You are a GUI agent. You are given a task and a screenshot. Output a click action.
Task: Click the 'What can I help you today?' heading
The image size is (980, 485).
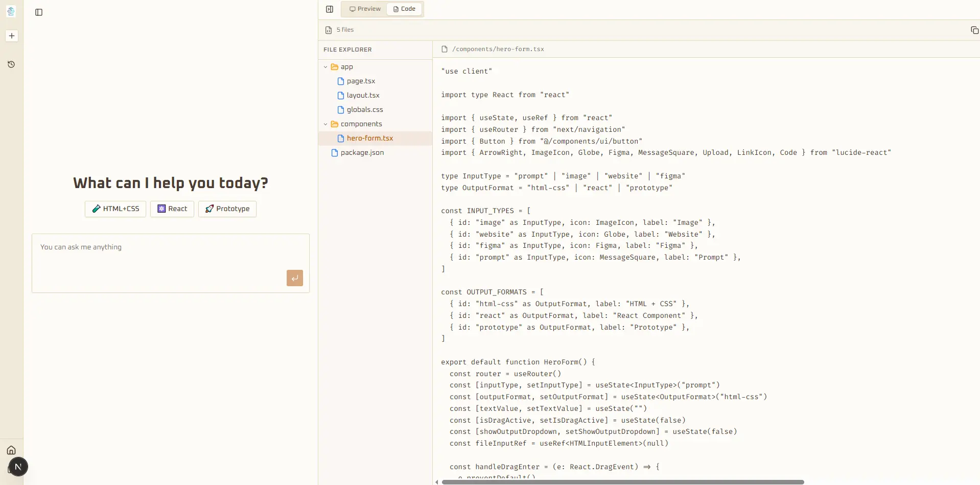click(171, 183)
